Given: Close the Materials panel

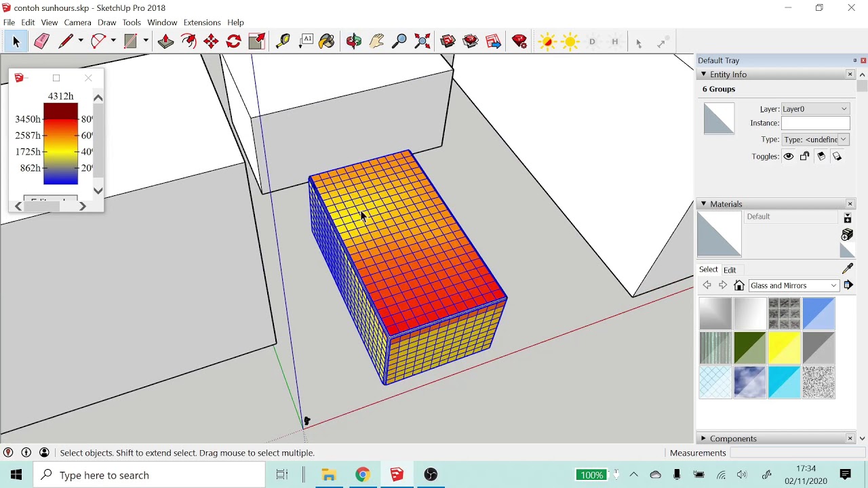Looking at the screenshot, I should coord(850,204).
